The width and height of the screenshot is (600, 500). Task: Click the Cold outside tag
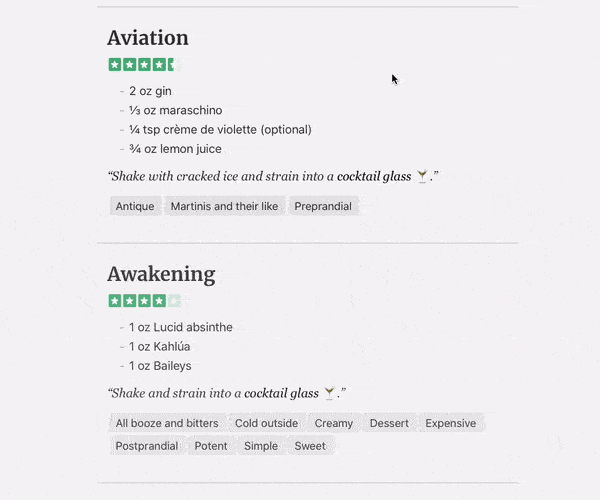(x=266, y=423)
